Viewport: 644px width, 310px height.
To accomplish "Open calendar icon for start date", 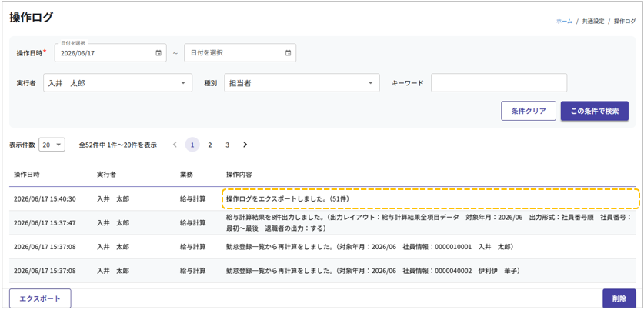I will [158, 53].
